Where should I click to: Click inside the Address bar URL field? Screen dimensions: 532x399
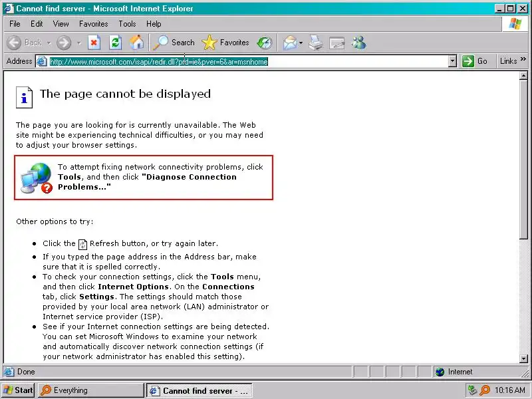click(249, 61)
